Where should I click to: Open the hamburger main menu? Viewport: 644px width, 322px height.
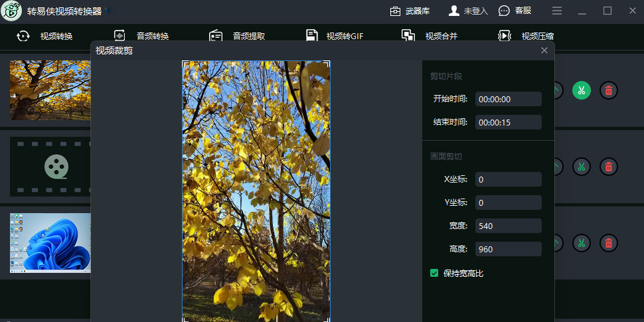557,11
